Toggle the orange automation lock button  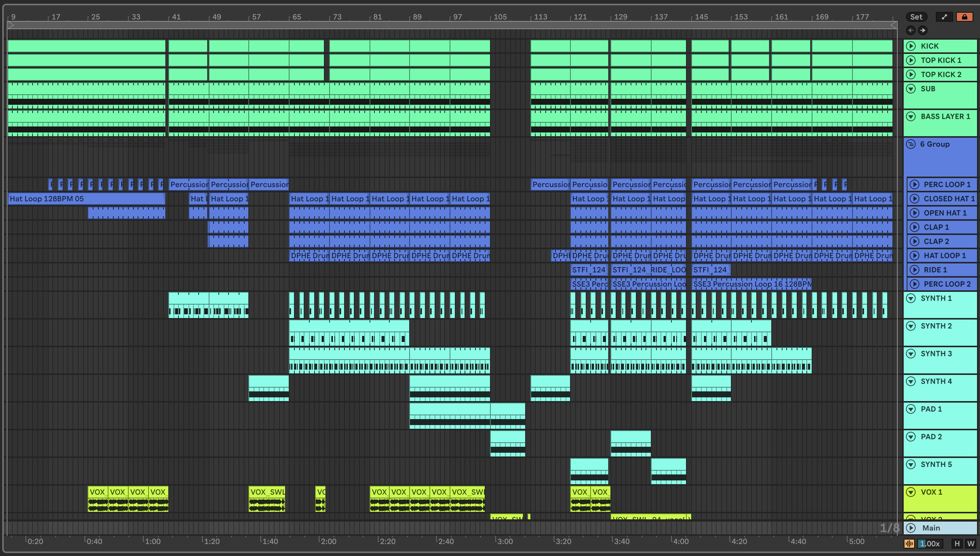pos(964,17)
